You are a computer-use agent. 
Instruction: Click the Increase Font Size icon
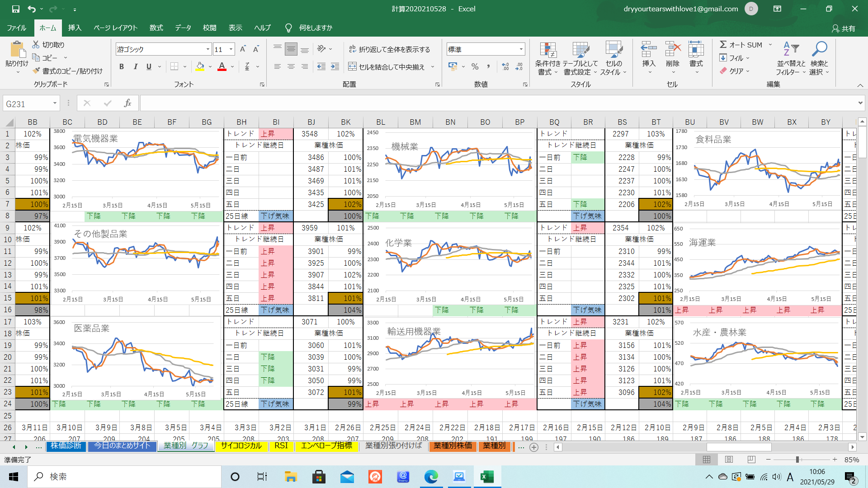pyautogui.click(x=243, y=49)
